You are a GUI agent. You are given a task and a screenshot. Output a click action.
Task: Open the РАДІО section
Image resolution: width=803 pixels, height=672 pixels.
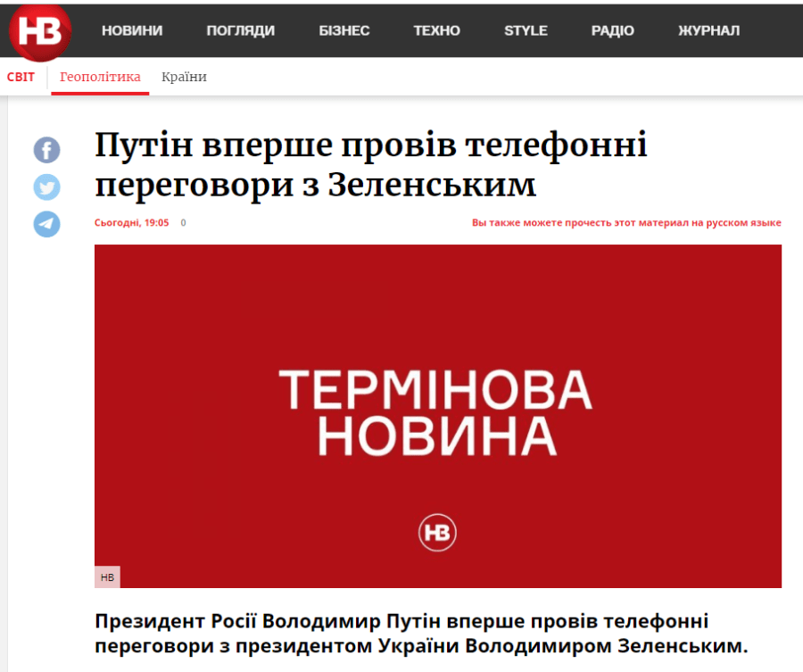point(613,29)
